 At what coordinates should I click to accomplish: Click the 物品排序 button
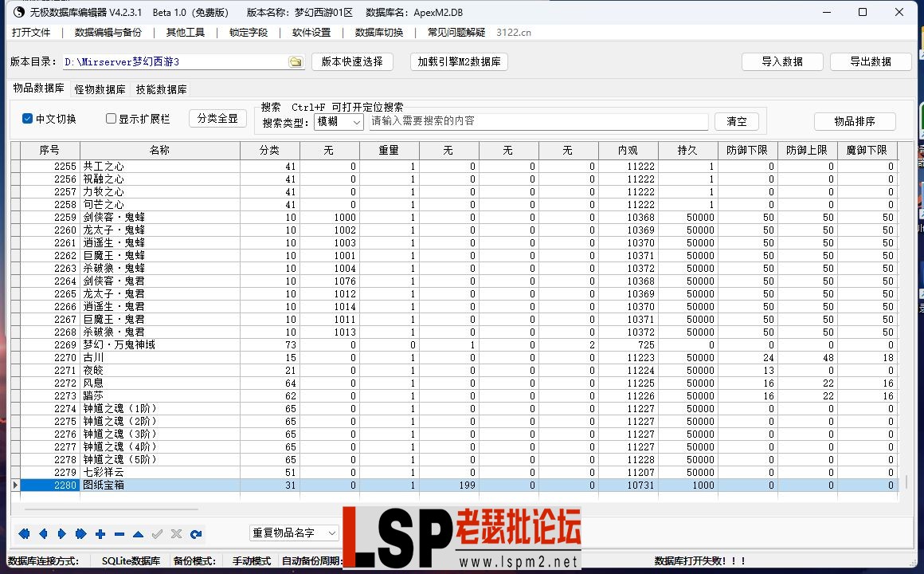pos(855,121)
